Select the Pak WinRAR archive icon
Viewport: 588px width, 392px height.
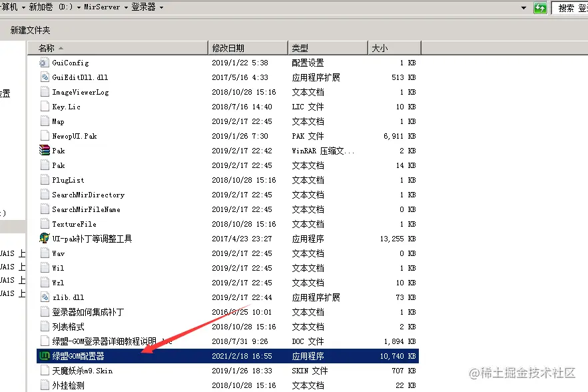click(x=45, y=150)
